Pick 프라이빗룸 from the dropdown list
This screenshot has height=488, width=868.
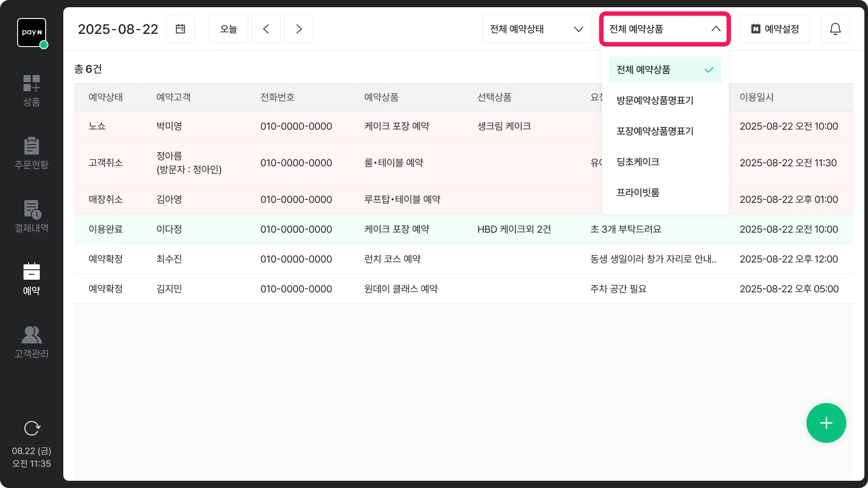pyautogui.click(x=638, y=192)
